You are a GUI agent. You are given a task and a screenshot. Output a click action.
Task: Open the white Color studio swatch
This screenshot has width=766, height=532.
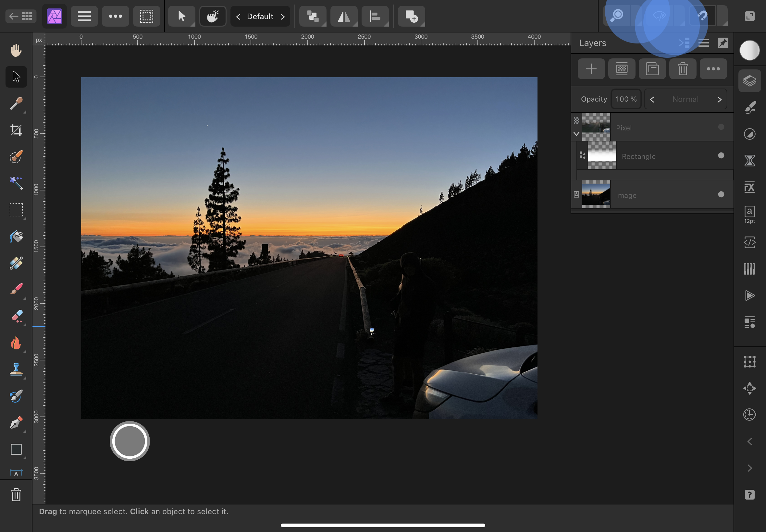749,50
